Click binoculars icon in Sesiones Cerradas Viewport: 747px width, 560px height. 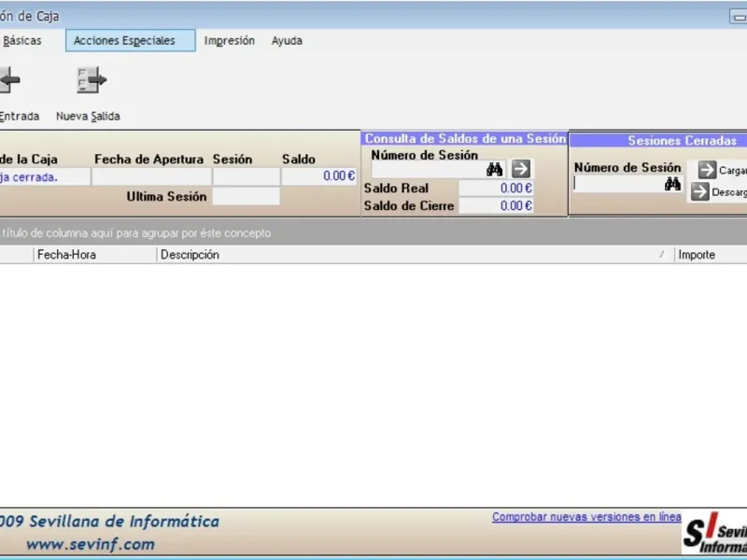[x=672, y=184]
